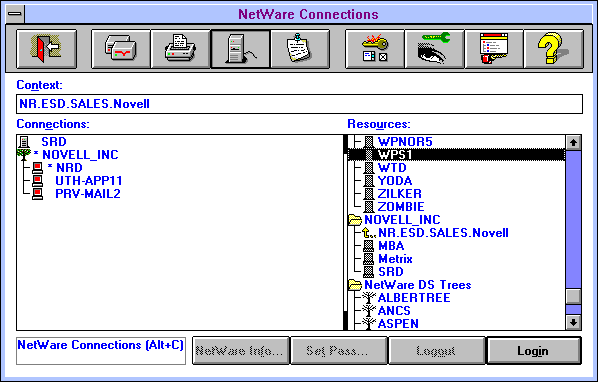The width and height of the screenshot is (598, 382).
Task: Select the PRV-MAIL2 connection
Action: [88, 194]
